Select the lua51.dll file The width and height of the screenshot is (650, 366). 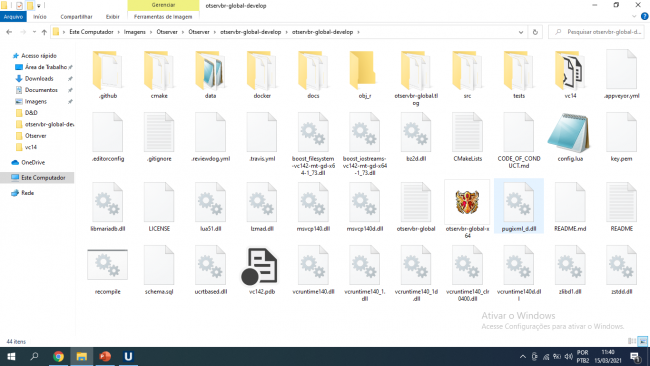pyautogui.click(x=211, y=207)
